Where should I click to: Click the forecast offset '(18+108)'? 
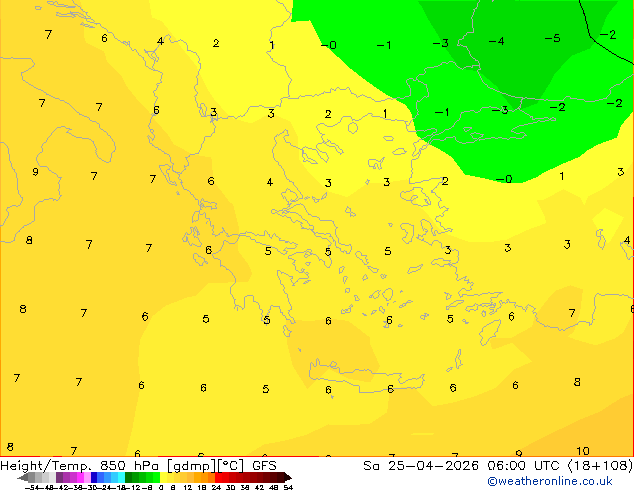click(600, 466)
